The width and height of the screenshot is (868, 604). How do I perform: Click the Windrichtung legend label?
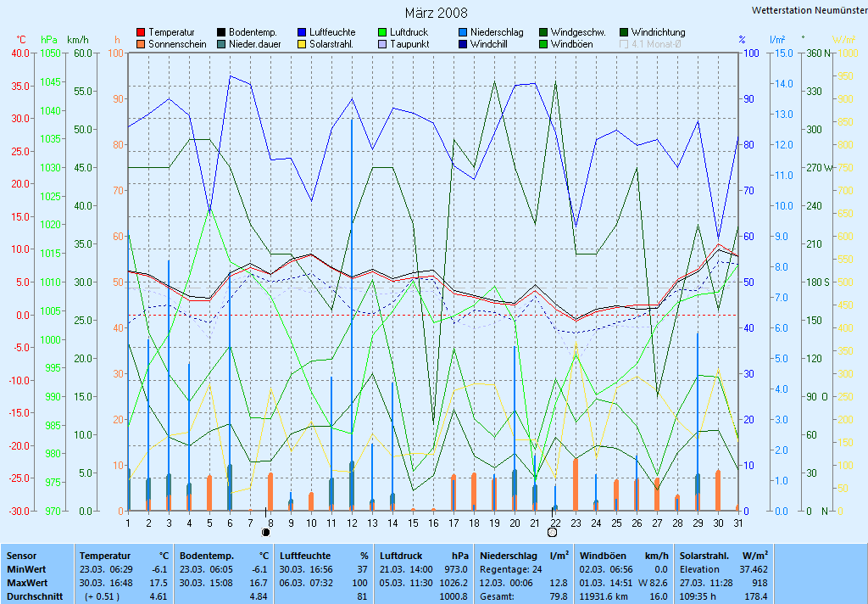tap(658, 33)
